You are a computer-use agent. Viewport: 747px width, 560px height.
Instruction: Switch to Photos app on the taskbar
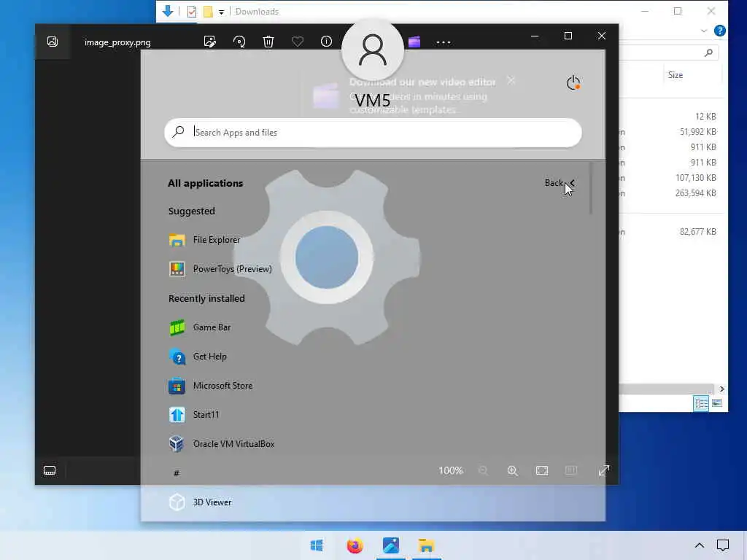(x=391, y=545)
